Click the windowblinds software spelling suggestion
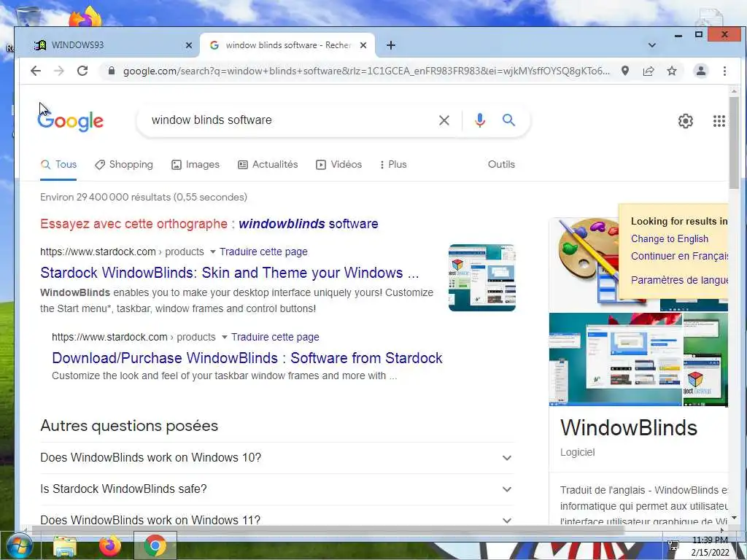Screen dimensions: 747x560 pyautogui.click(x=309, y=224)
